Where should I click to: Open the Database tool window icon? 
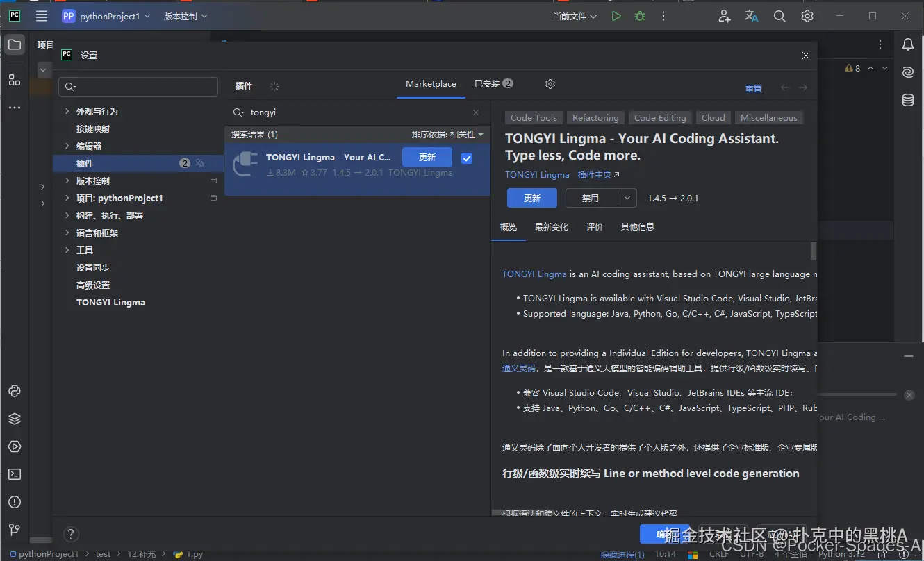tap(908, 100)
